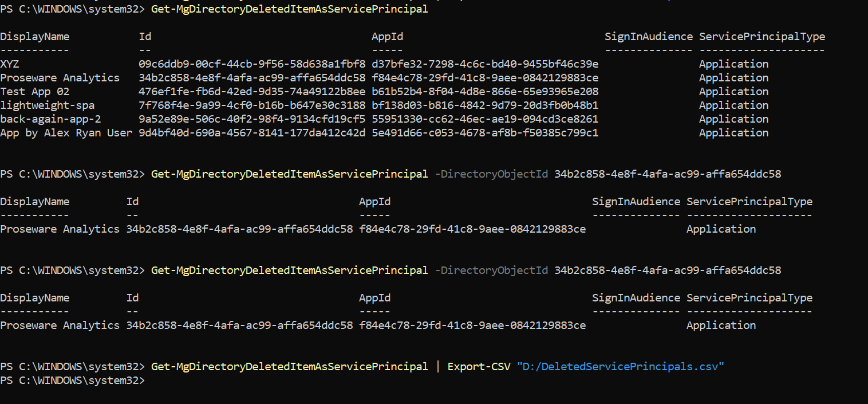The width and height of the screenshot is (868, 404).
Task: Click the DeletedServicePrincipals.csv file path string
Action: pyautogui.click(x=621, y=366)
